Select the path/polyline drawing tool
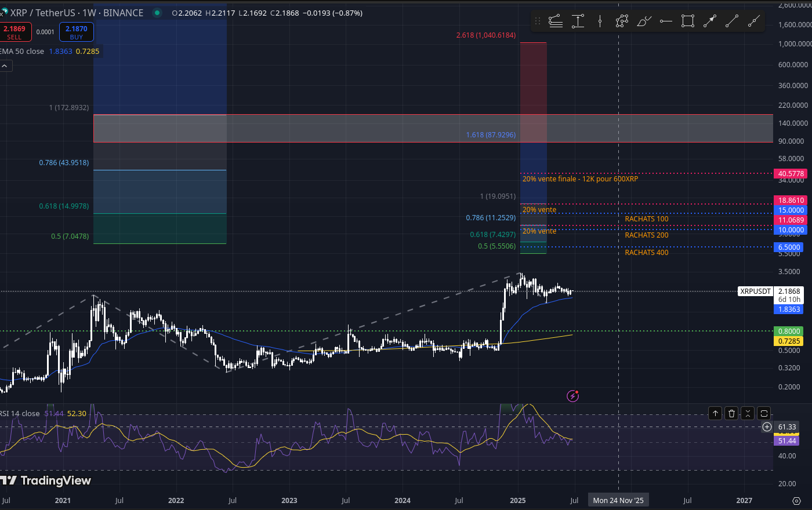This screenshot has height=510, width=812. tap(622, 21)
